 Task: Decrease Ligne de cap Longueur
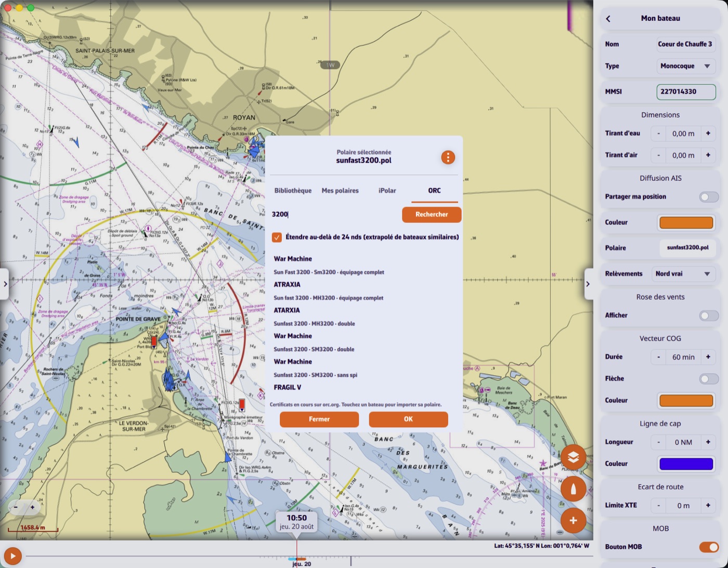(x=658, y=442)
